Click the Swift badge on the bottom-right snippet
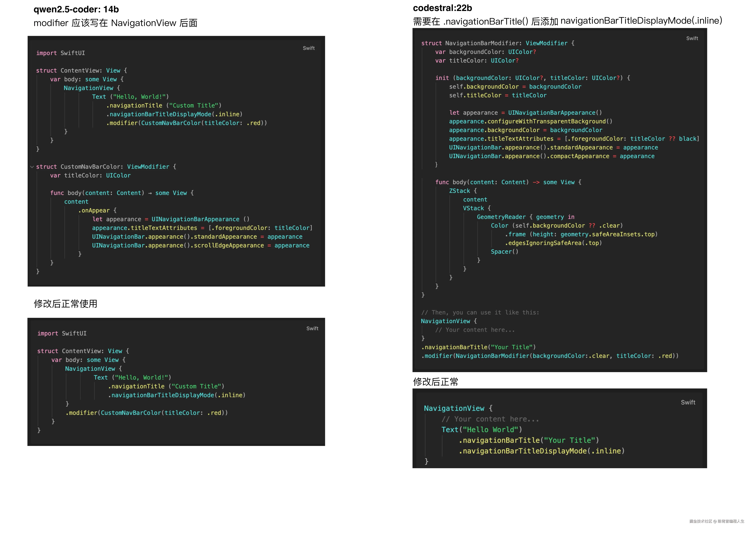The height and width of the screenshot is (535, 756). (x=688, y=402)
